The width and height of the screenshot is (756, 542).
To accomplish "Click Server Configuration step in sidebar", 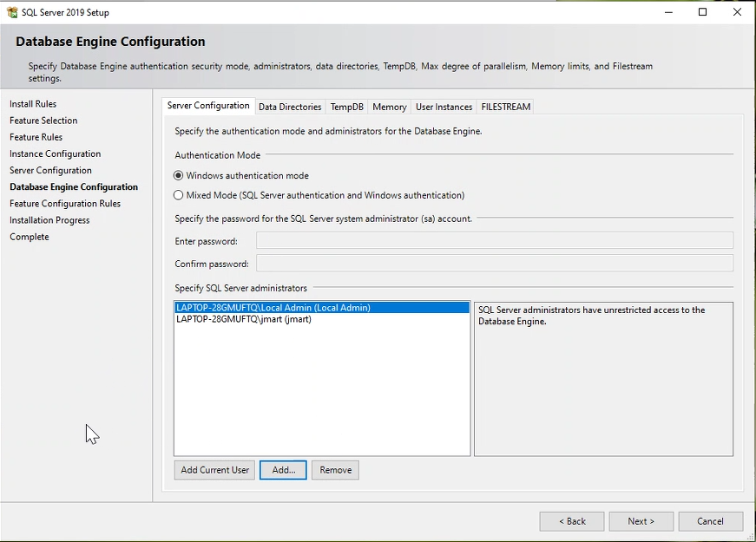I will point(50,171).
